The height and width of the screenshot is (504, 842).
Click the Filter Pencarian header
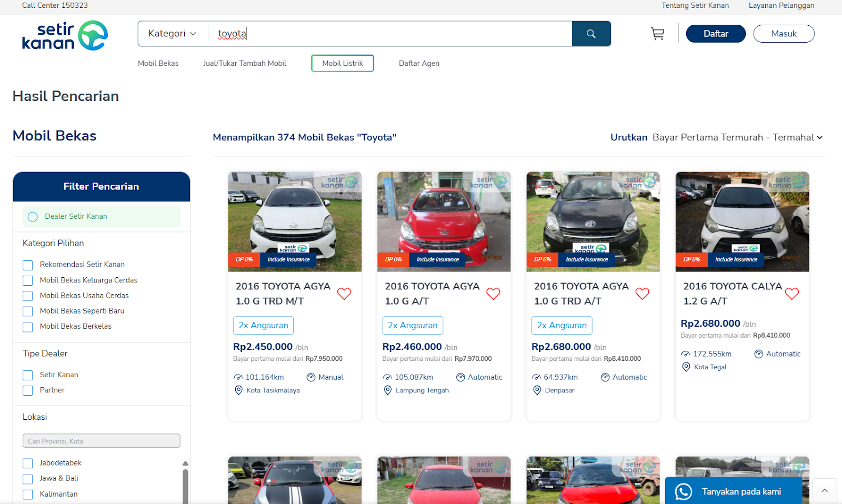click(102, 187)
